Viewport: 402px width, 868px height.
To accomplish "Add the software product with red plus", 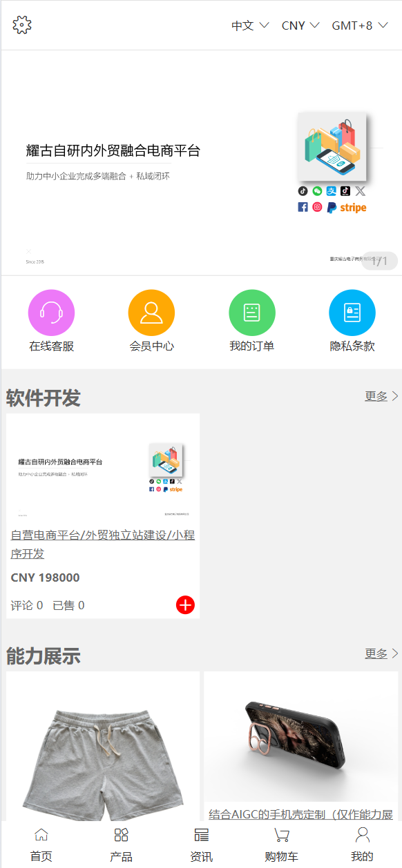I will point(185,605).
